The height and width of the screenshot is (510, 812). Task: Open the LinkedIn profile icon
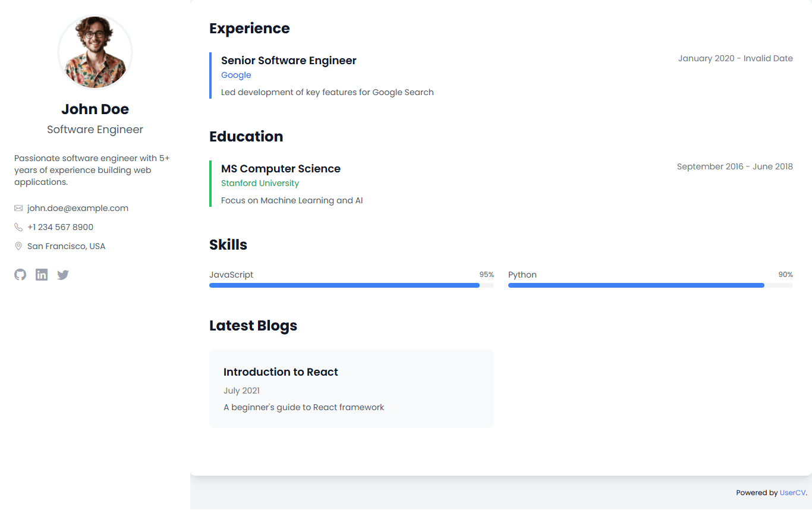42,275
